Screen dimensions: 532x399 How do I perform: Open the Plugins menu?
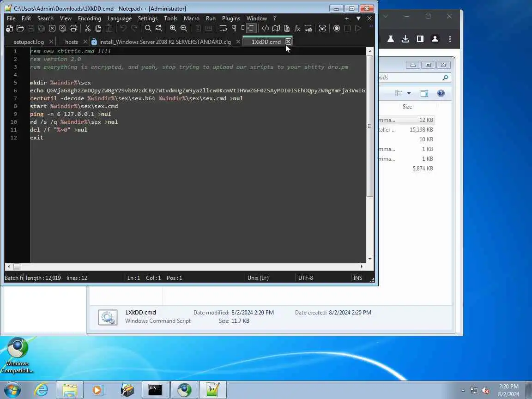231,18
